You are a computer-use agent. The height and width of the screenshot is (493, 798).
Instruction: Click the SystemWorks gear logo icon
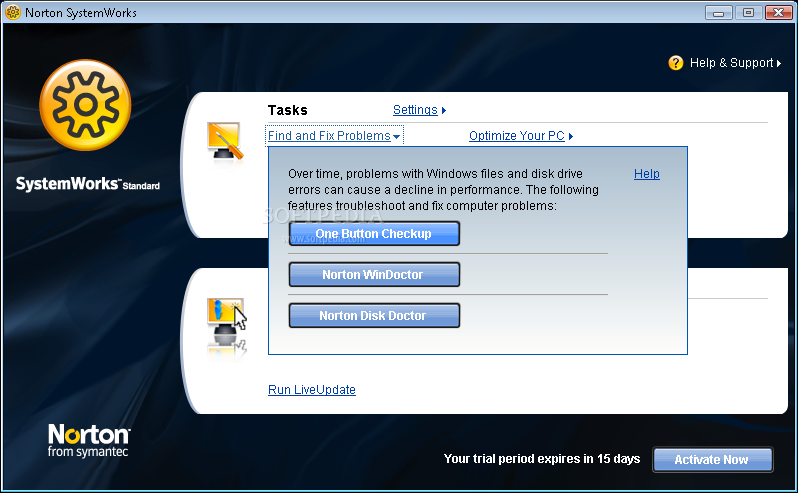[x=85, y=105]
